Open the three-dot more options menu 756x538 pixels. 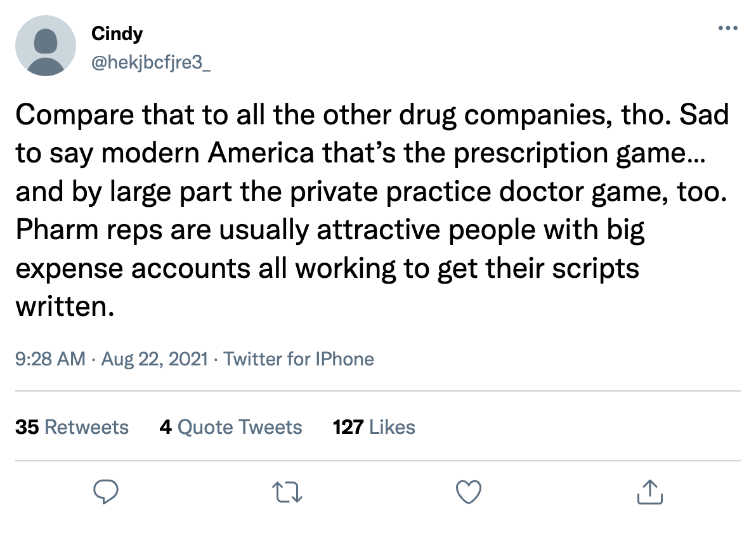tap(726, 28)
